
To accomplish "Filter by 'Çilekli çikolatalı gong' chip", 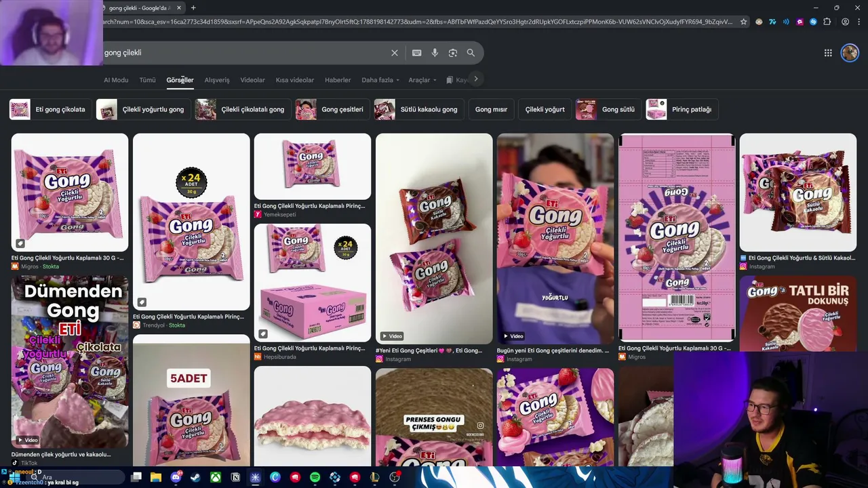I will tap(242, 109).
